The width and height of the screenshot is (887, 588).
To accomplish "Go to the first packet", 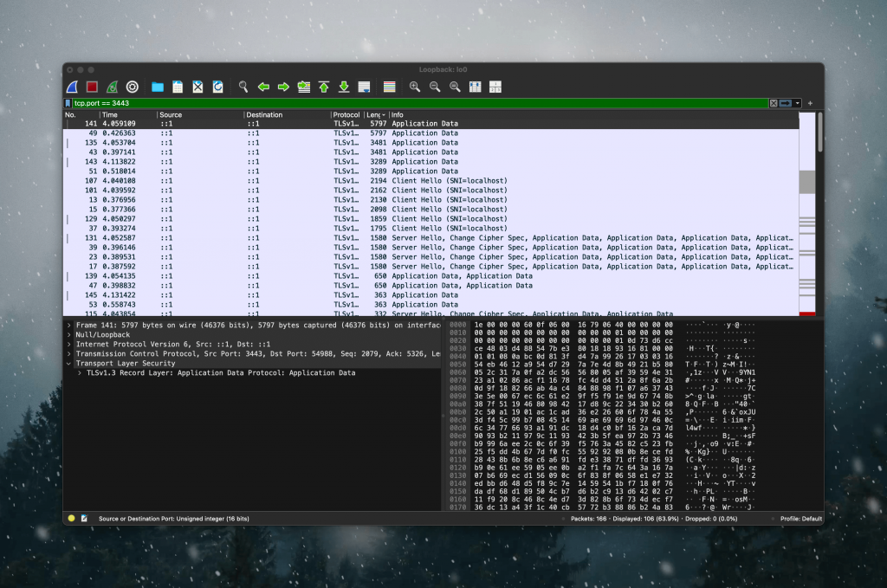I will click(324, 87).
